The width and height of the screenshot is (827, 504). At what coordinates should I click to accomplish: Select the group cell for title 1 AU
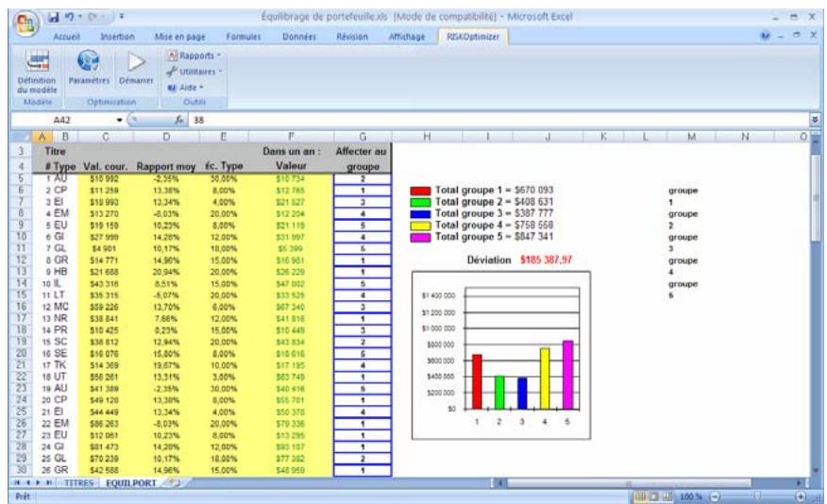pos(363,178)
